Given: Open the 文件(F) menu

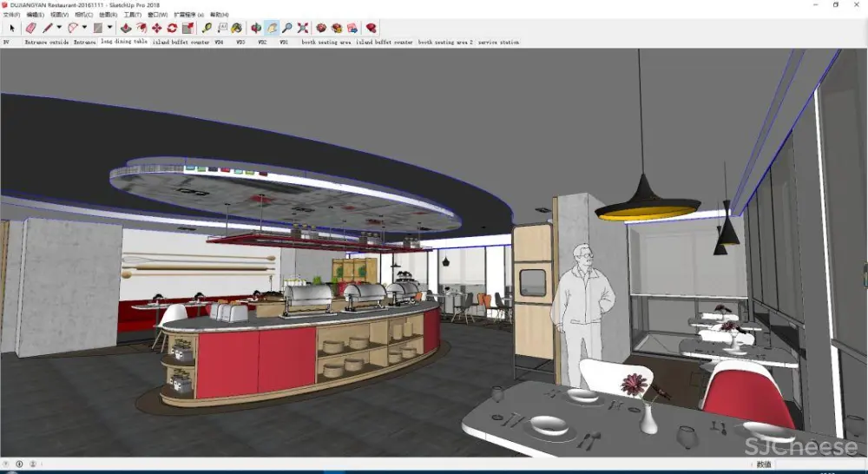Looking at the screenshot, I should [11, 15].
